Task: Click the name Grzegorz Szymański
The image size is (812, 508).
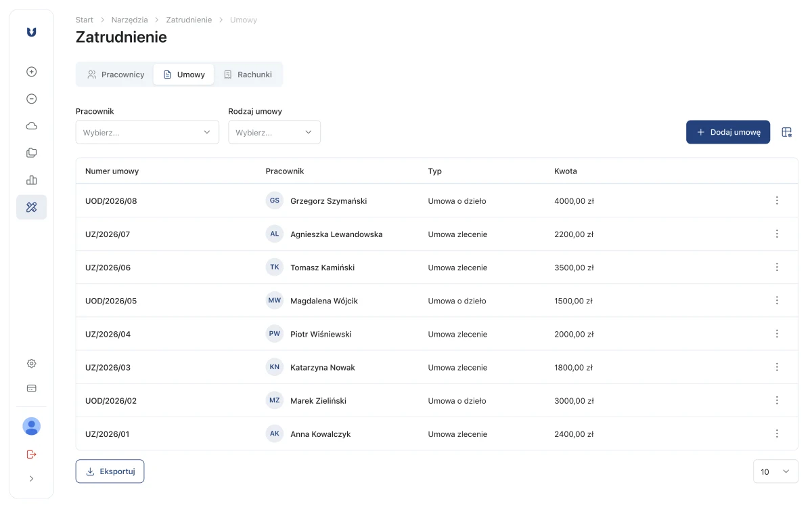Action: click(329, 201)
